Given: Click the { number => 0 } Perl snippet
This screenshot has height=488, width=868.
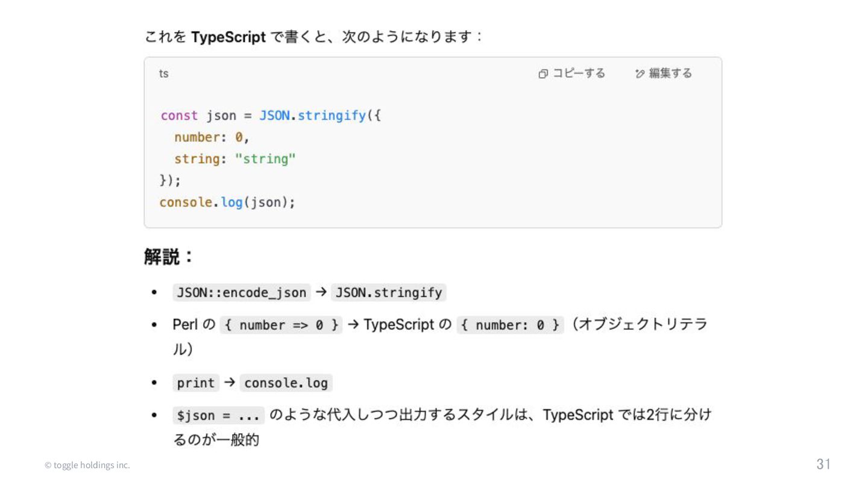Looking at the screenshot, I should click(280, 325).
